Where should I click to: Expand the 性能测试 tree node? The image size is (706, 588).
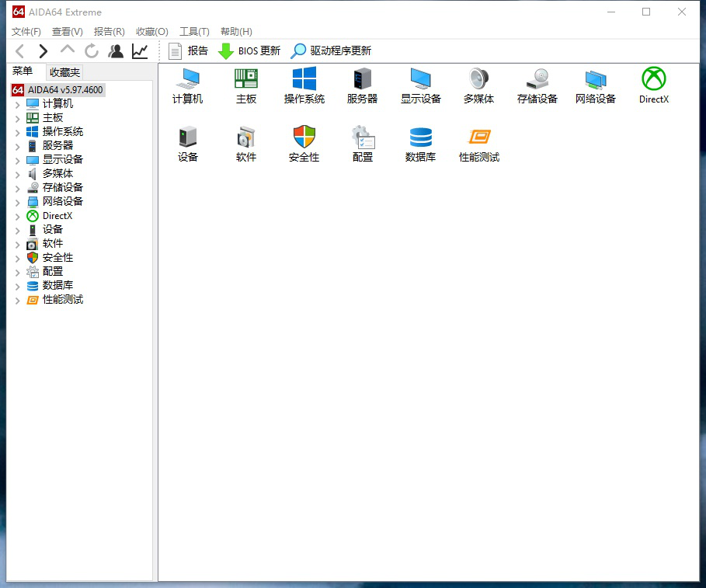[17, 301]
